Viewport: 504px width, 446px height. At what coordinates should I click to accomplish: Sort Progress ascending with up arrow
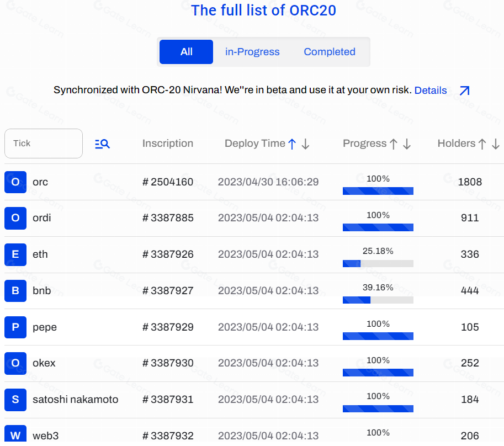click(394, 144)
